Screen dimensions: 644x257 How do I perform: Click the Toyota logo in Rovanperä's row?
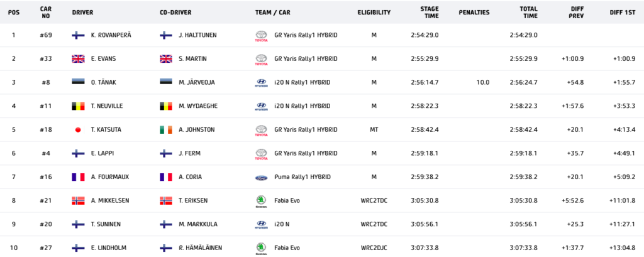pos(261,35)
